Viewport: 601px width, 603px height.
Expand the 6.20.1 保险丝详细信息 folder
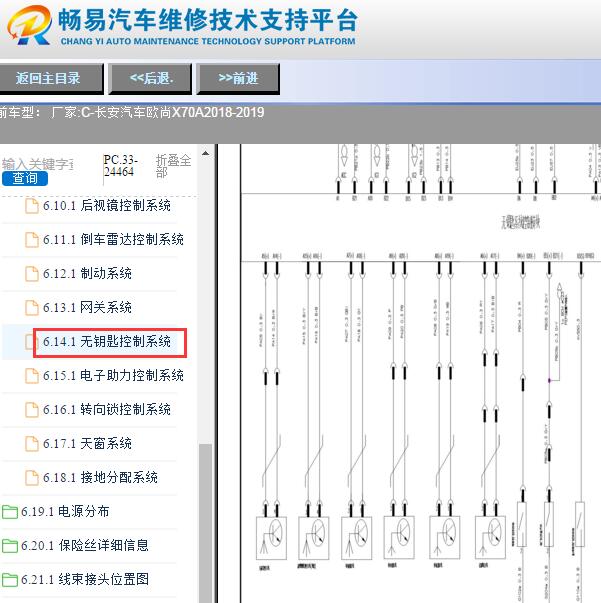[85, 545]
